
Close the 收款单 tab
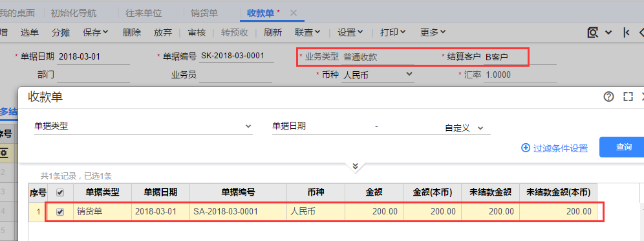(x=294, y=13)
